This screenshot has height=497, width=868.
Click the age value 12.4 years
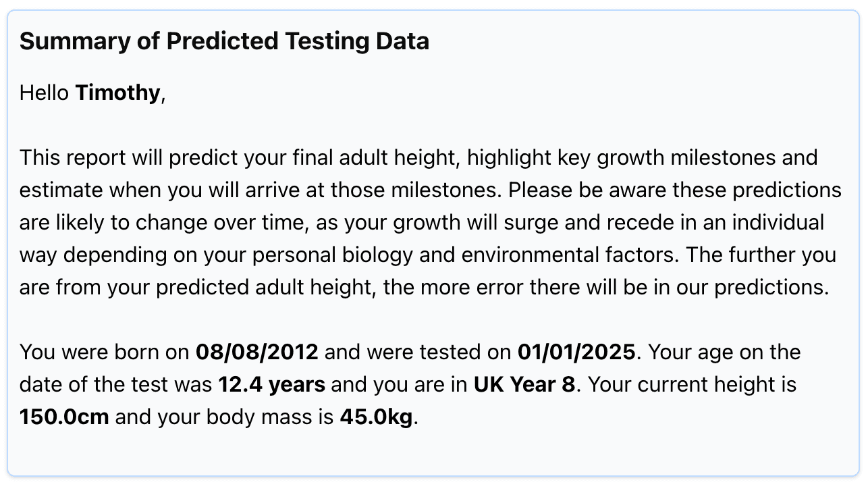271,384
